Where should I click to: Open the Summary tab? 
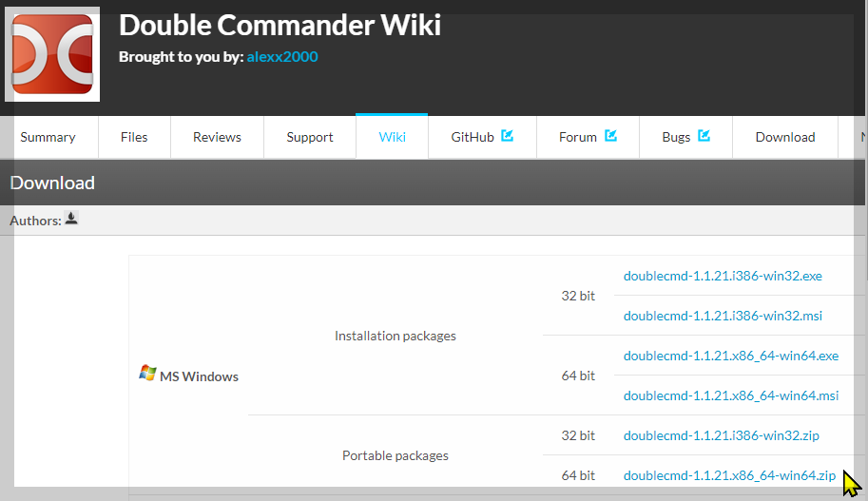click(48, 137)
